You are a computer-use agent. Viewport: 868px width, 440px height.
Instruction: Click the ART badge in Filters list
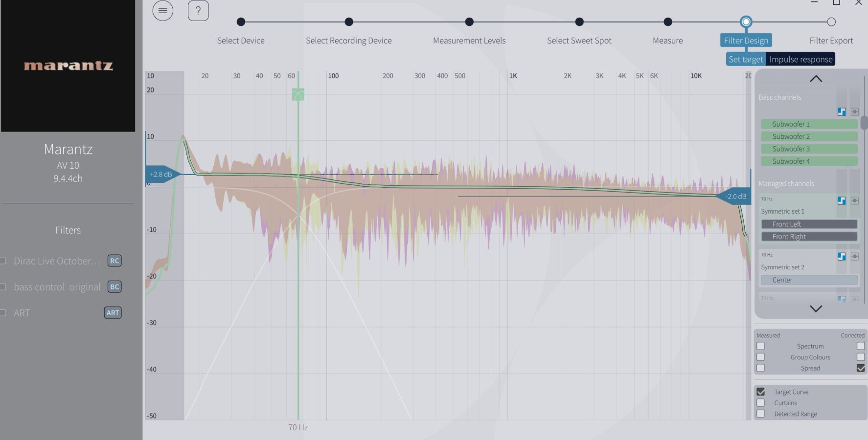click(113, 313)
